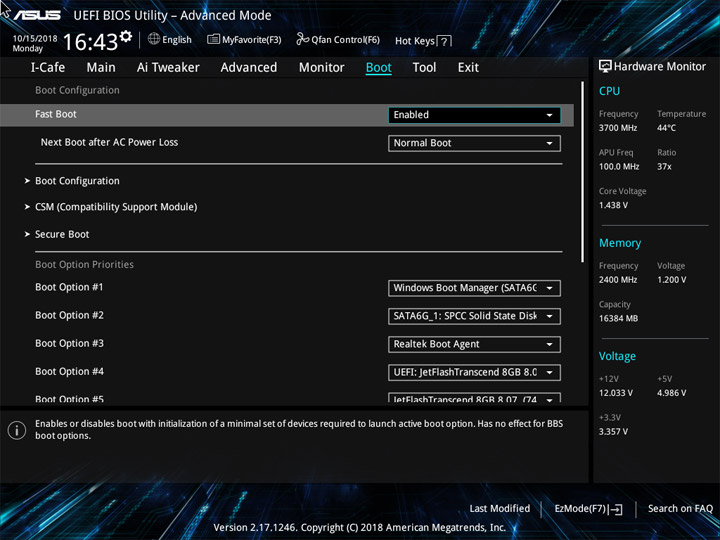
Task: Click Search on FAQ link
Action: [680, 508]
